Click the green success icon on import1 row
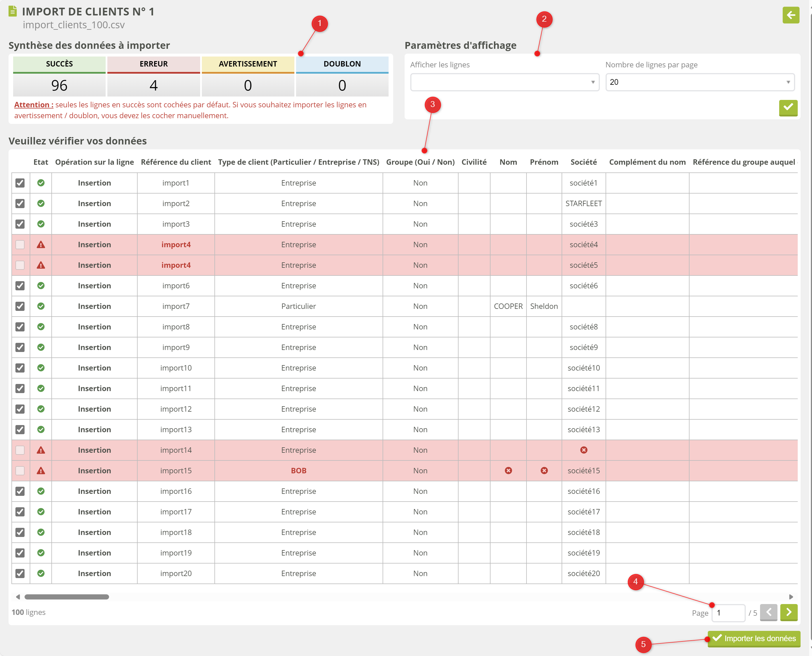 [41, 183]
